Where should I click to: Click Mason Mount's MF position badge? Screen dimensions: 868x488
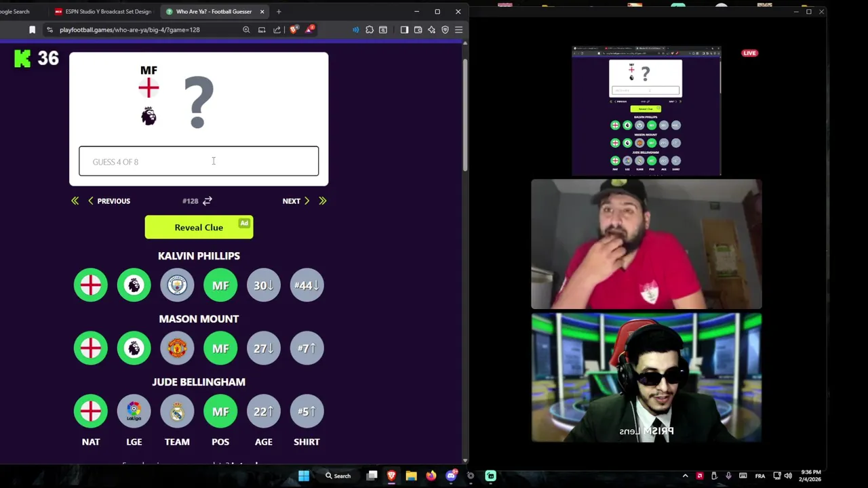click(220, 348)
